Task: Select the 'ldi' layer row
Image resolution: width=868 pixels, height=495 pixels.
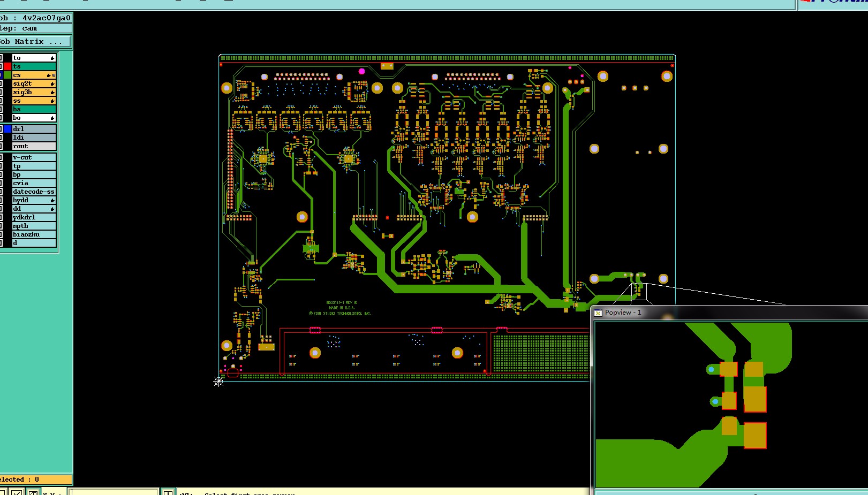Action: tap(34, 138)
